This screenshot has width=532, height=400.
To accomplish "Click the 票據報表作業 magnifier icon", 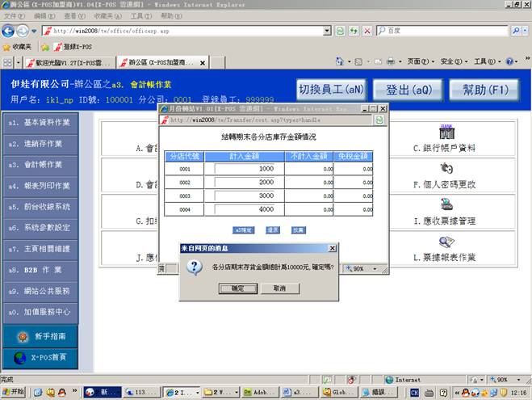I will (x=446, y=241).
